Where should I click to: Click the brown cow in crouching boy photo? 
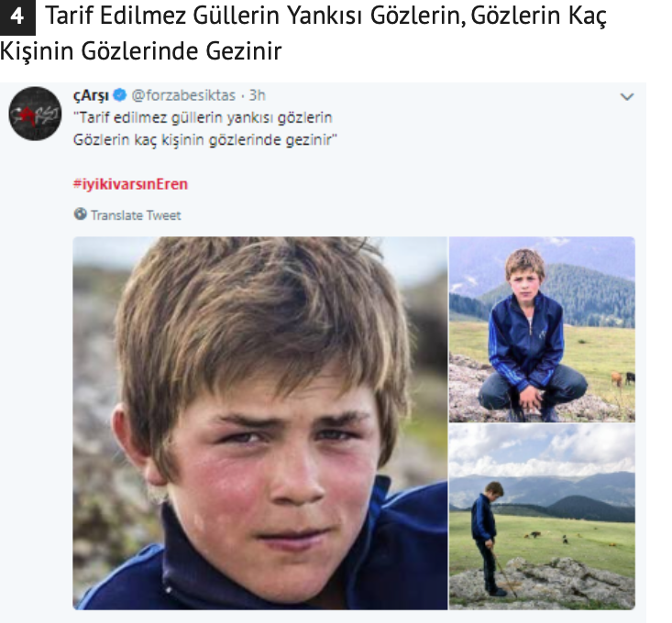[616, 378]
